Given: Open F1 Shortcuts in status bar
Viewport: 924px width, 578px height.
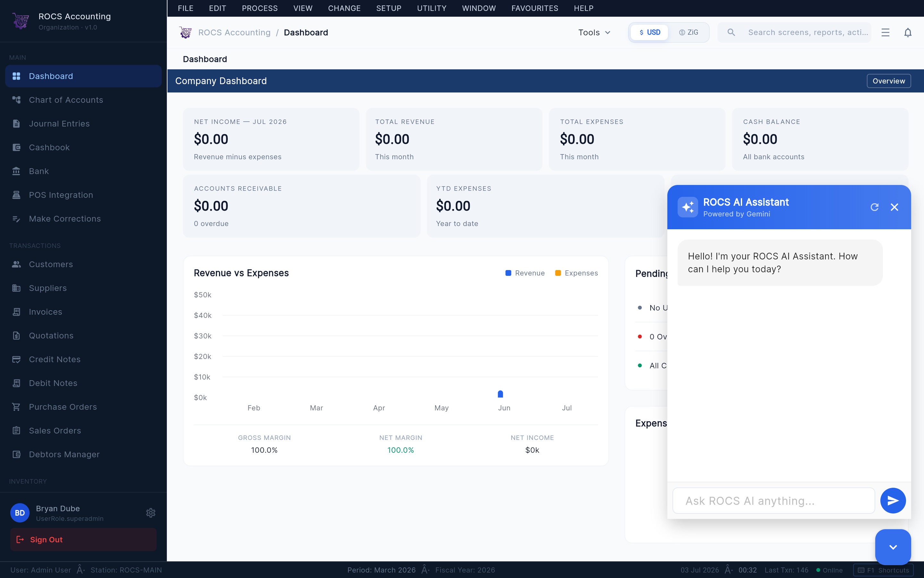Looking at the screenshot, I should [x=884, y=570].
